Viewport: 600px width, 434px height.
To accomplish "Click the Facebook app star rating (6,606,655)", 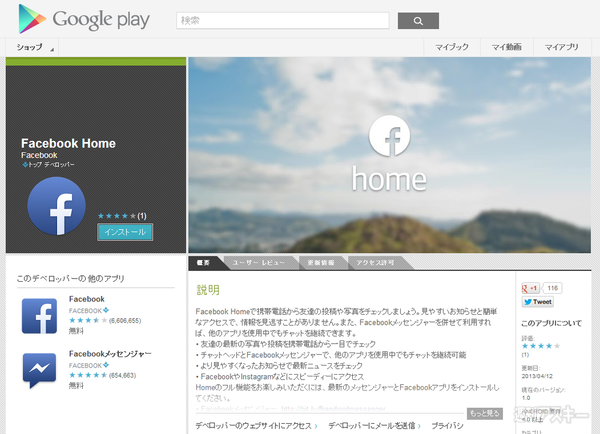I will (x=88, y=320).
